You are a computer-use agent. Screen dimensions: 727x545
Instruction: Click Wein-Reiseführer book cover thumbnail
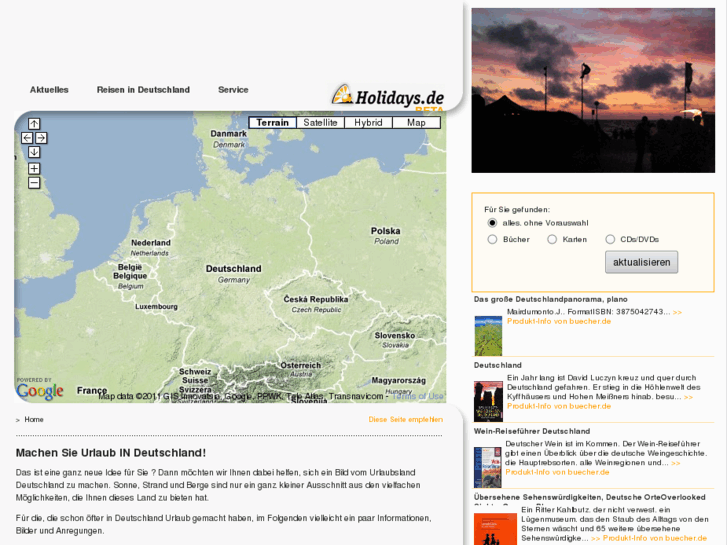coord(488,467)
